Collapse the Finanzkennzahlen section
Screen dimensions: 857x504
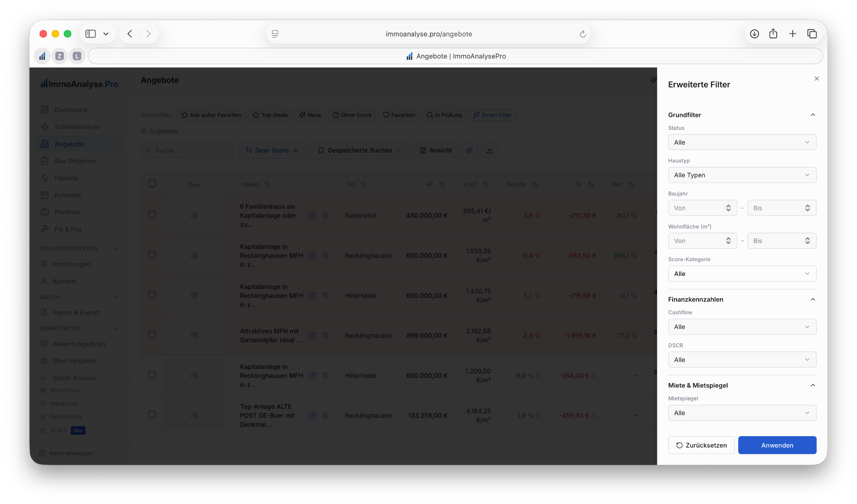[813, 300]
